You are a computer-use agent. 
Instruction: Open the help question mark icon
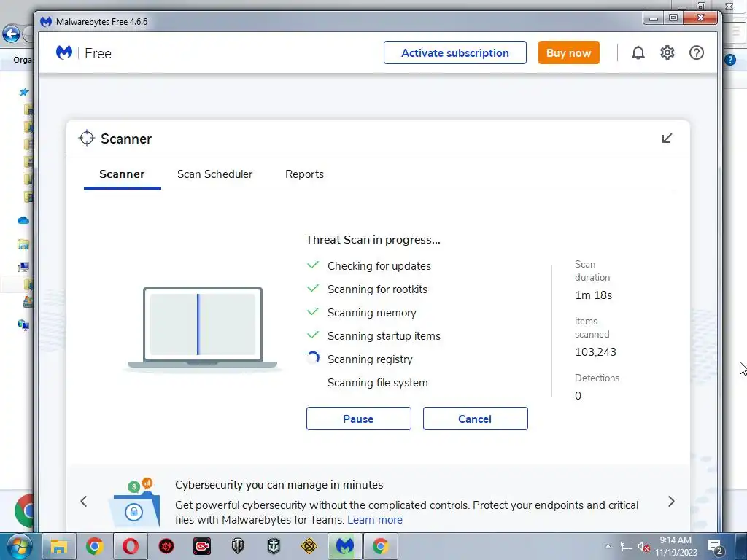(697, 52)
